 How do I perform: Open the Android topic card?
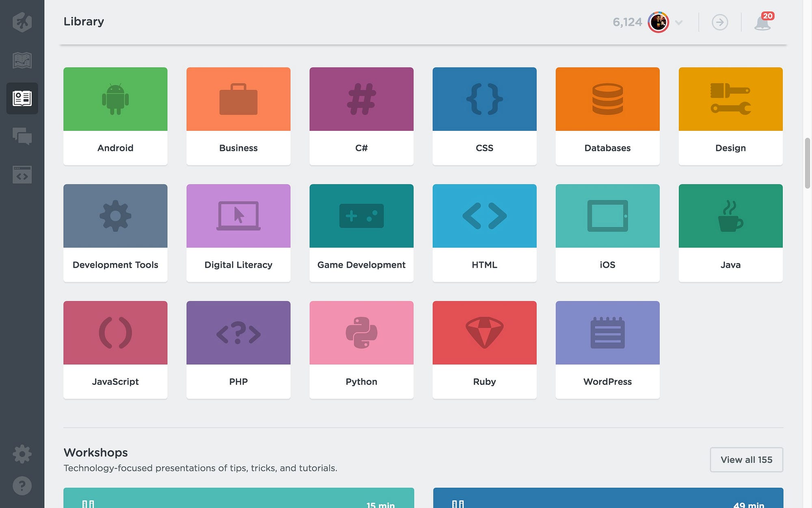click(115, 116)
